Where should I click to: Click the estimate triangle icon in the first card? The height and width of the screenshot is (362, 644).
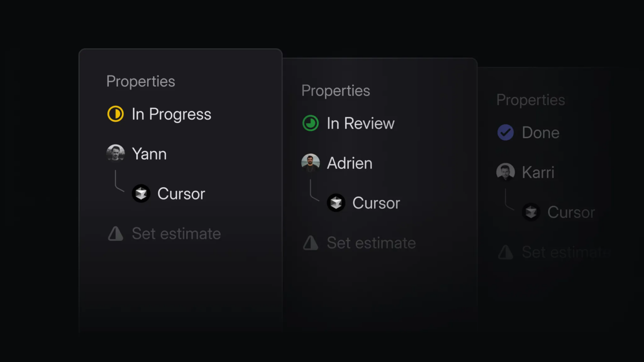(x=115, y=233)
